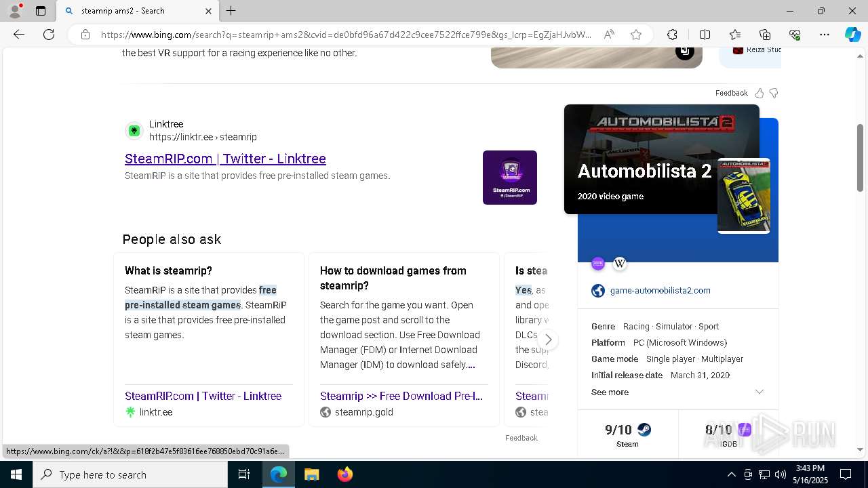
Task: Click PC (Microsoft Windows) platform text
Action: click(x=680, y=342)
